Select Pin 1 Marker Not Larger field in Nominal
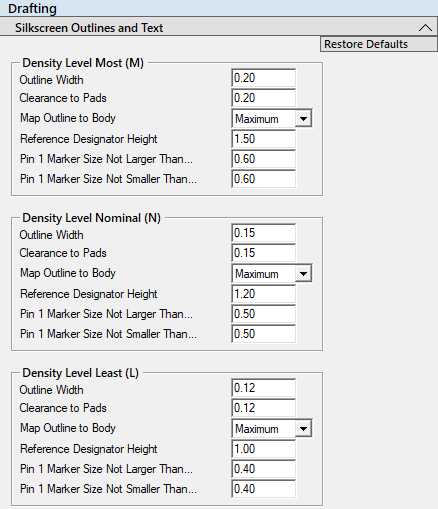438x509 pixels. click(263, 314)
